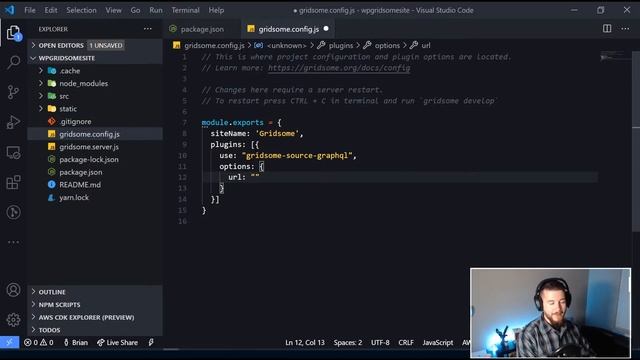Open the Accounts menu icon

(13, 290)
